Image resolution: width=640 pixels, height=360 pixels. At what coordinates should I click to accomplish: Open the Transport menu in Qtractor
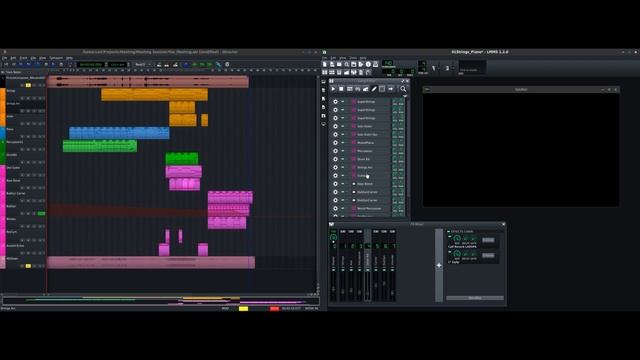pos(56,58)
